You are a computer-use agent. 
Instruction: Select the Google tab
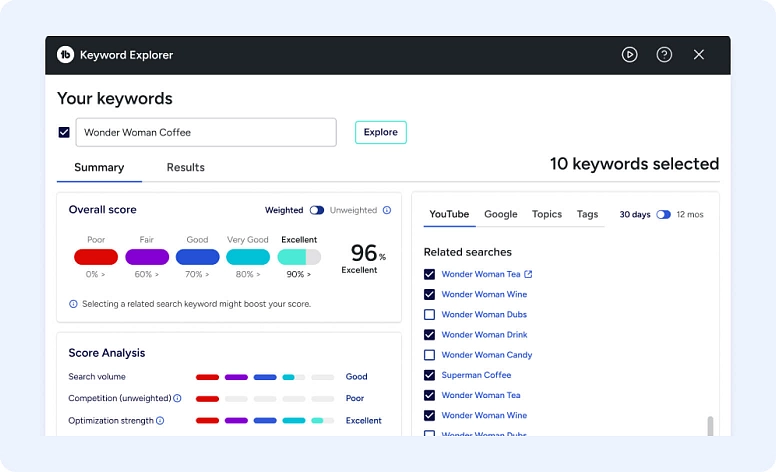pyautogui.click(x=500, y=214)
